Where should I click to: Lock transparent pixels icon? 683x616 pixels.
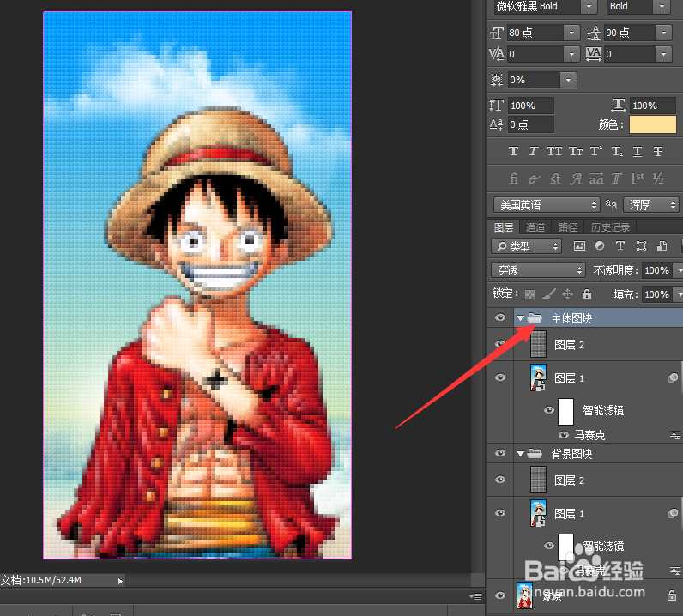(529, 294)
